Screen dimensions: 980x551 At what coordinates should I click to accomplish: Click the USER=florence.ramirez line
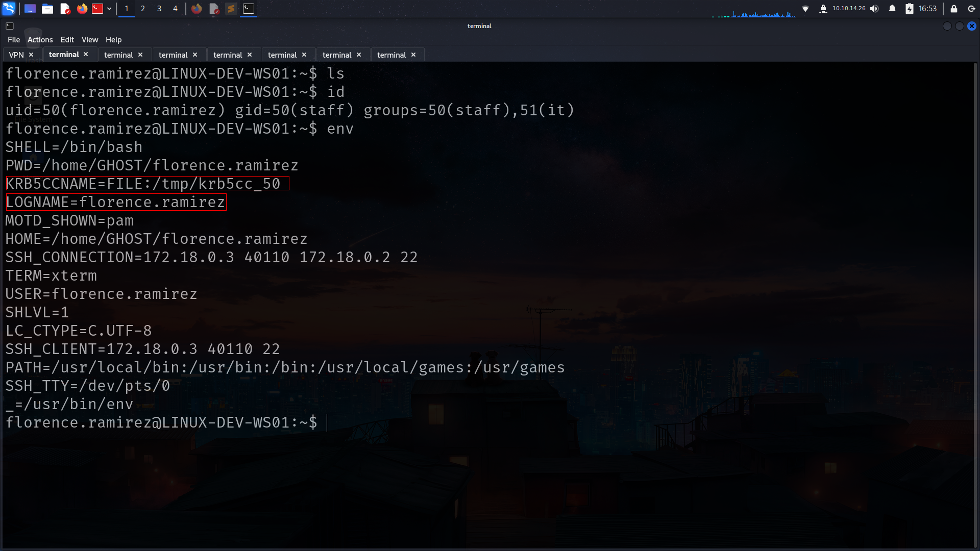click(102, 294)
